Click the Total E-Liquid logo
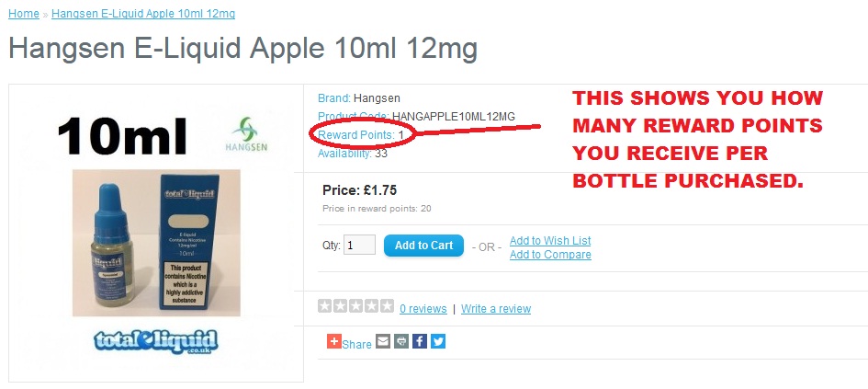 pyautogui.click(x=156, y=342)
